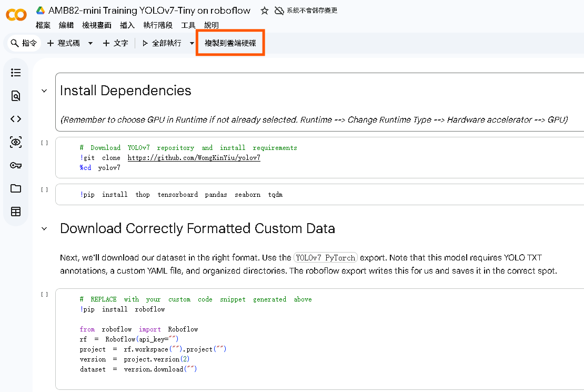Image resolution: width=584 pixels, height=392 pixels.
Task: Open the files folder sidebar icon
Action: 16,188
